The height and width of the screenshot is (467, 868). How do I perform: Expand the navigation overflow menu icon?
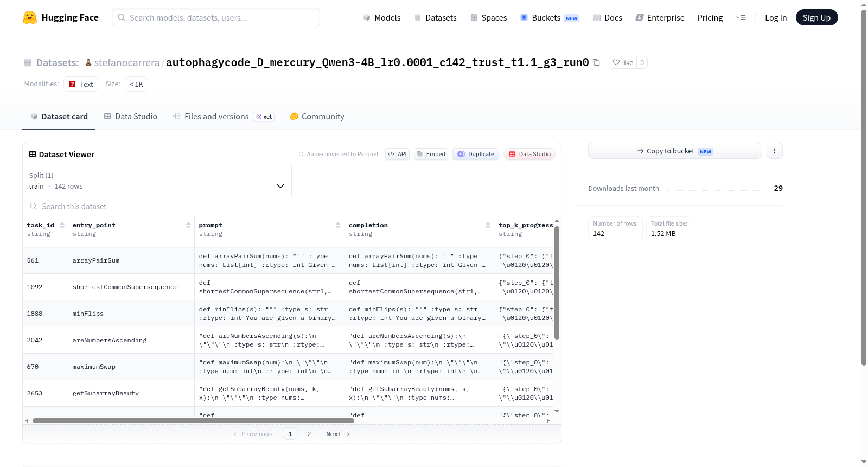pyautogui.click(x=741, y=17)
